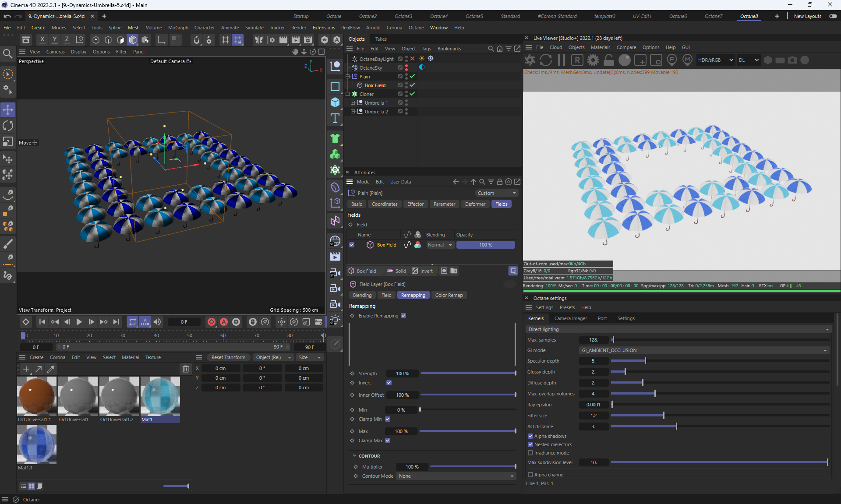Enable the Irradiance mode checkbox
This screenshot has width=841, height=504.
coord(530,453)
